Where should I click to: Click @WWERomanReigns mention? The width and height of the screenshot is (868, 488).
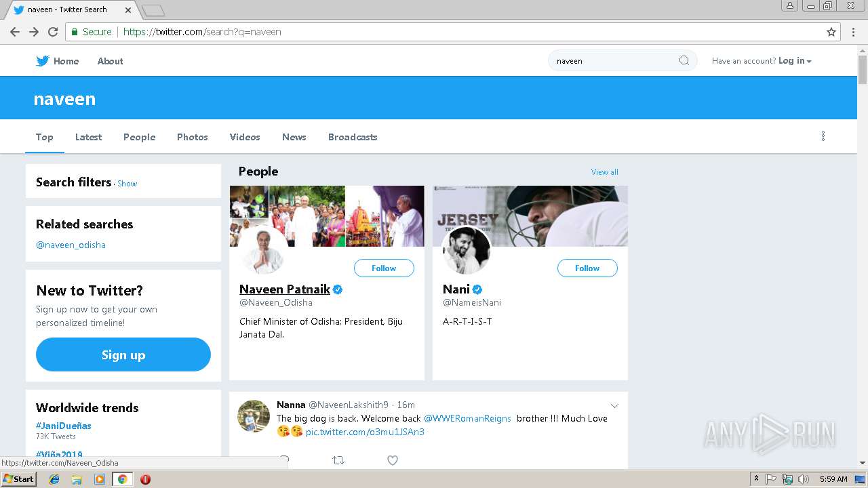click(467, 418)
